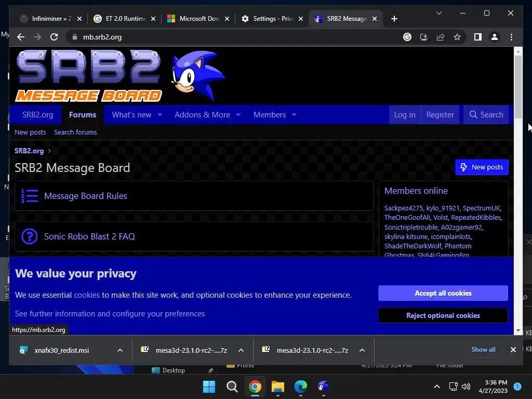Click the New posts sub-nav link
Viewport: 532px width, 399px height.
[x=30, y=132]
